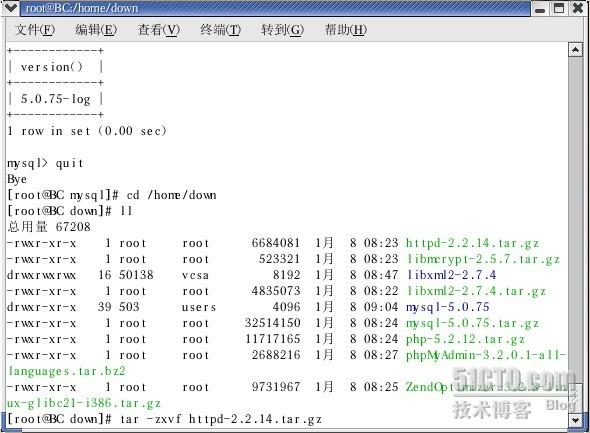590x433 pixels.
Task: Click scrollbar up arrow
Action: (575, 50)
